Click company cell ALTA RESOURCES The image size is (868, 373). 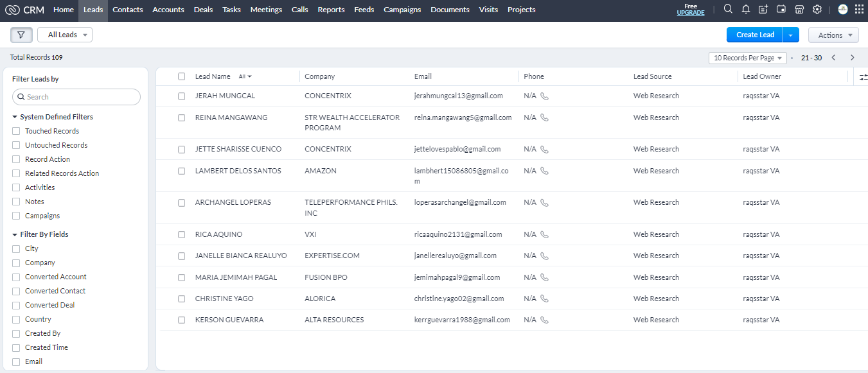pos(334,320)
